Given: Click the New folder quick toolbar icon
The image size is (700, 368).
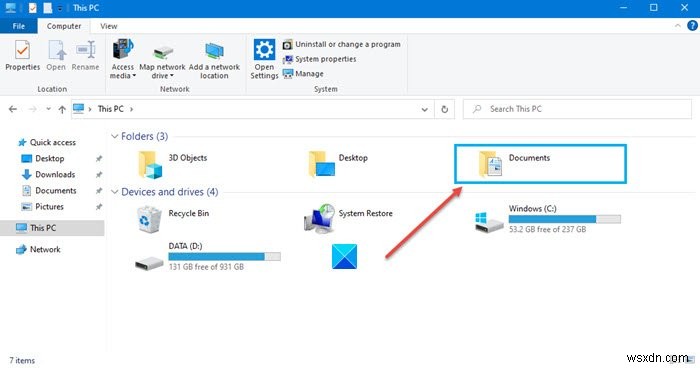Looking at the screenshot, I should click(47, 8).
